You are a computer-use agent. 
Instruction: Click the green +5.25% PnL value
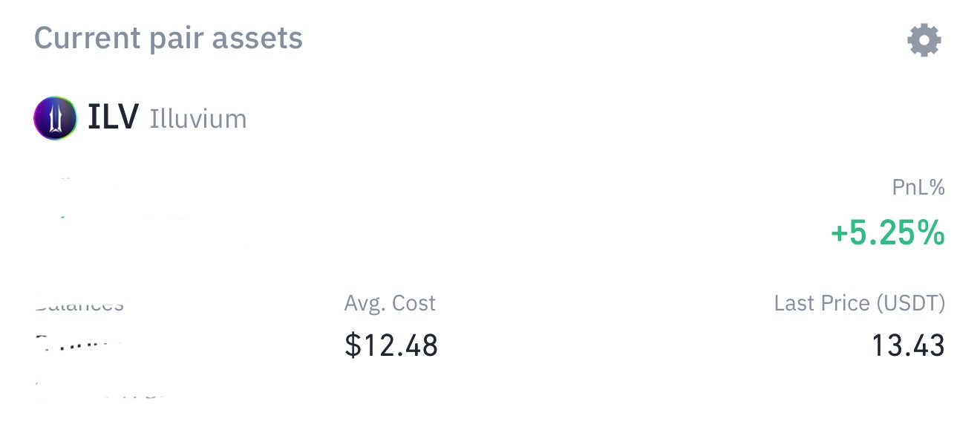[887, 234]
